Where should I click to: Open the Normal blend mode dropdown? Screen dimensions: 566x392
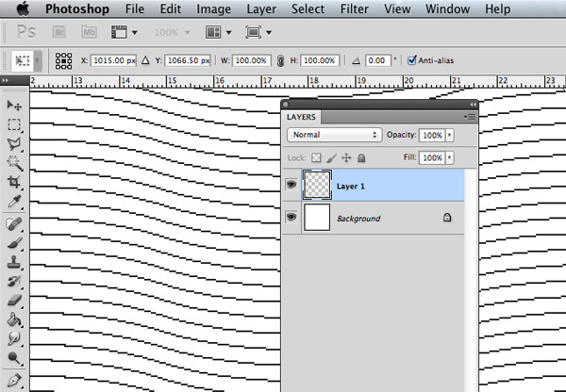[x=334, y=136]
